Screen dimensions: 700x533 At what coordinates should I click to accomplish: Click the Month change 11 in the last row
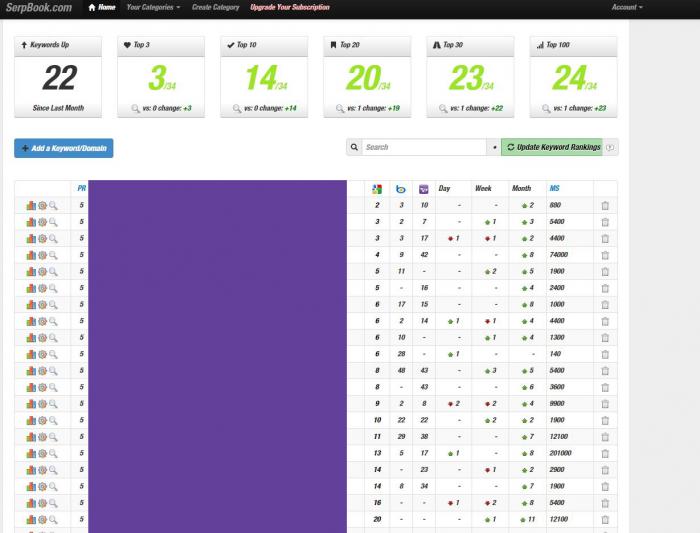pos(531,519)
